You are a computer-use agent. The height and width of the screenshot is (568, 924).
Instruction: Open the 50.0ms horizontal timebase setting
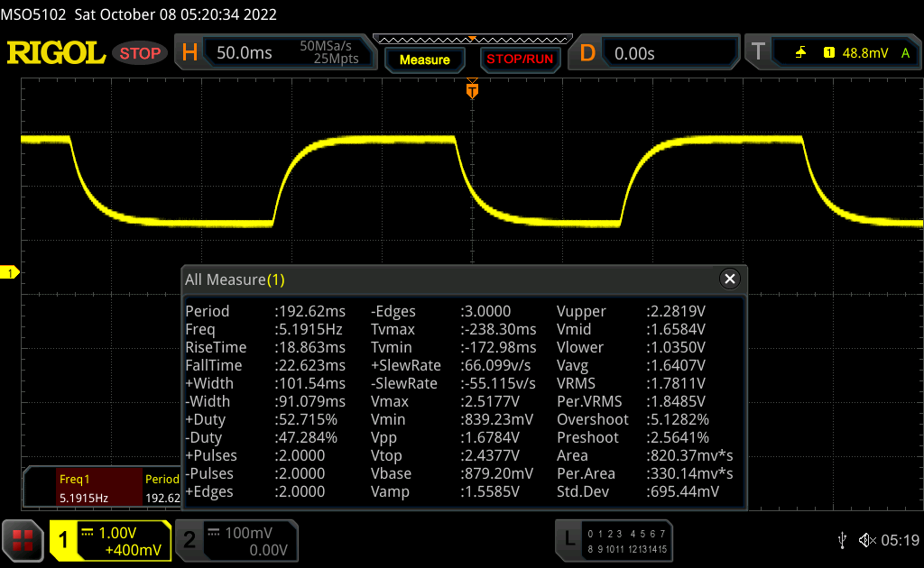pyautogui.click(x=245, y=53)
